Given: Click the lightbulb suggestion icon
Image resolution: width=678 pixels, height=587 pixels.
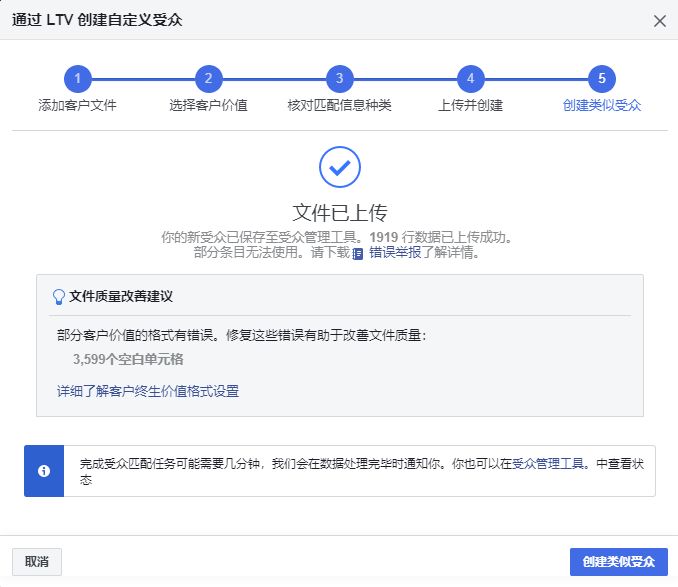Looking at the screenshot, I should (58, 297).
